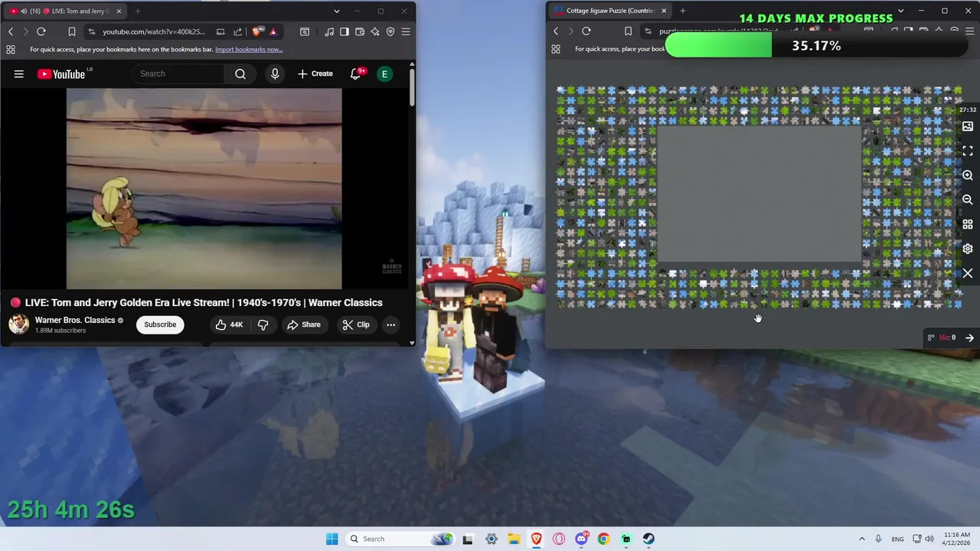Close the Cottage Jigsaw Puzzle tab
The width and height of the screenshot is (980, 551).
[x=664, y=11]
